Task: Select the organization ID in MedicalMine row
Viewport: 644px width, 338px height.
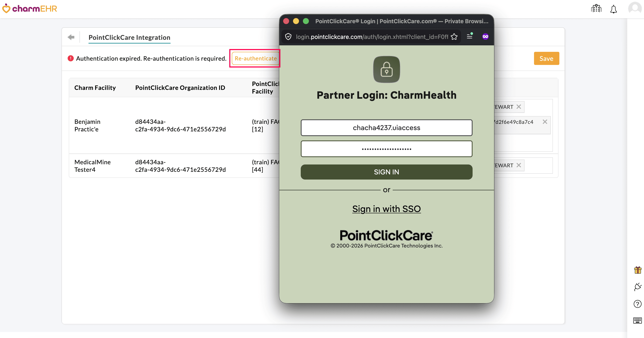Action: click(180, 166)
